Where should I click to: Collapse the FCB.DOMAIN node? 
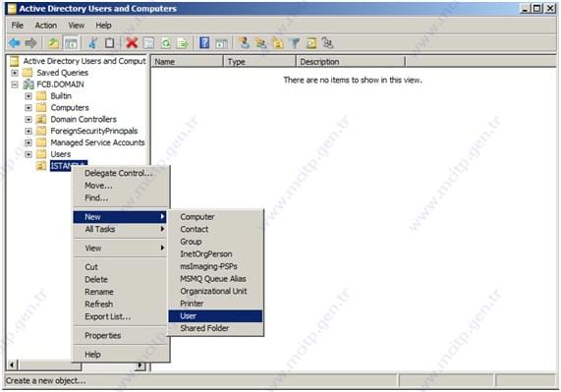[x=15, y=84]
